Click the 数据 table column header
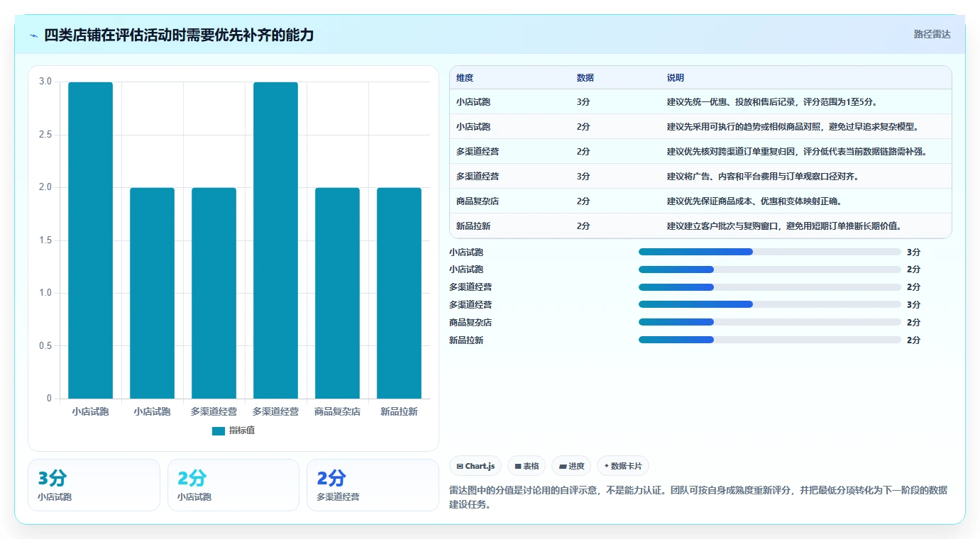The image size is (980, 539). pyautogui.click(x=585, y=78)
